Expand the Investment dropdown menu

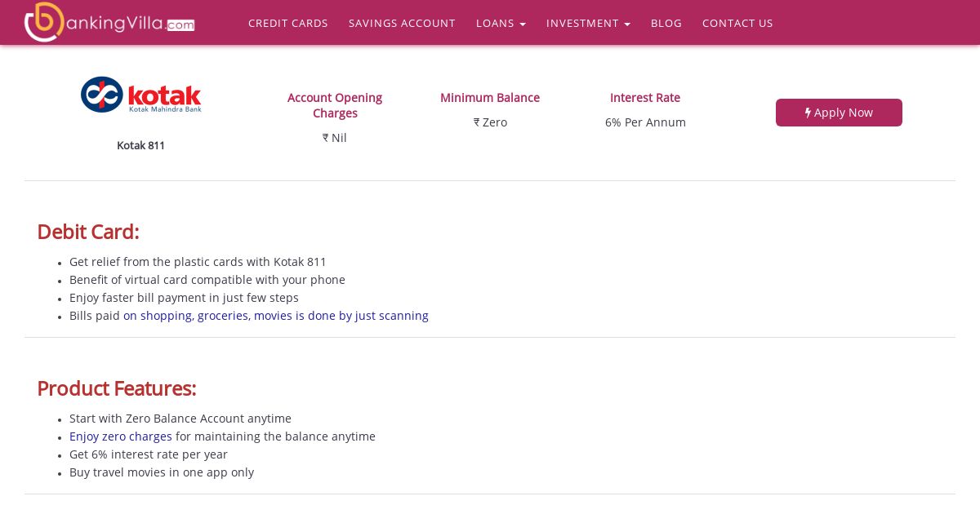(x=588, y=23)
